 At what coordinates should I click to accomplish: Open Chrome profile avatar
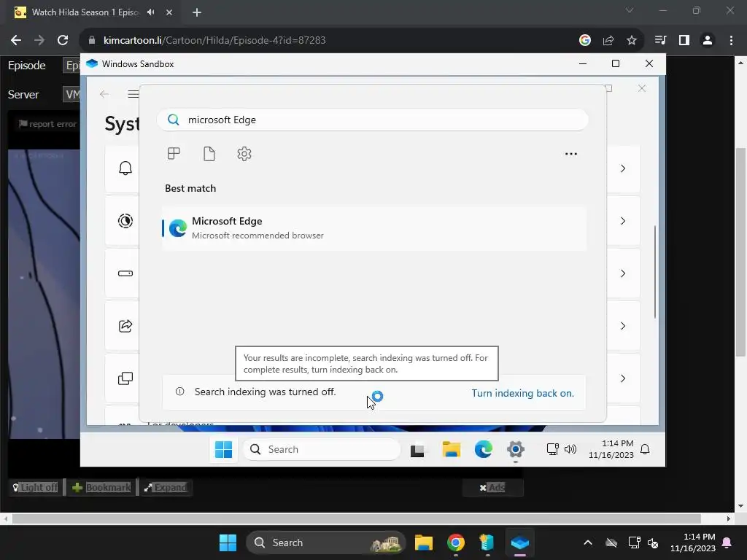(x=708, y=41)
